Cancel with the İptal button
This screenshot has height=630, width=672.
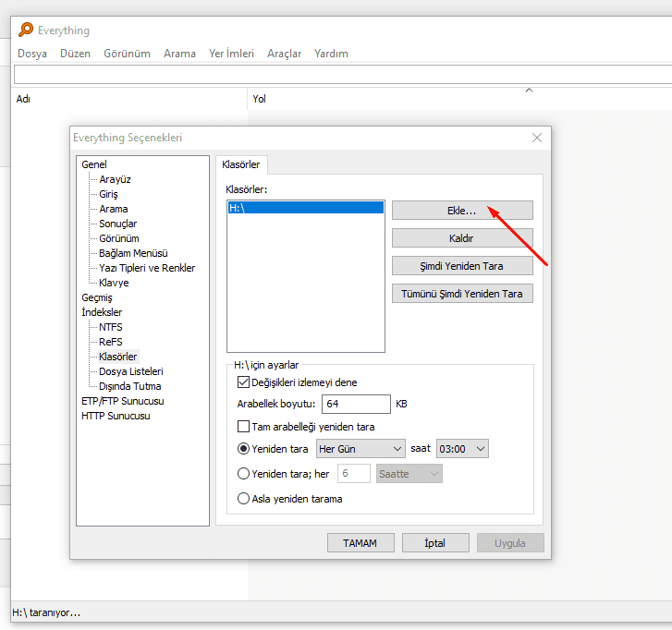435,543
